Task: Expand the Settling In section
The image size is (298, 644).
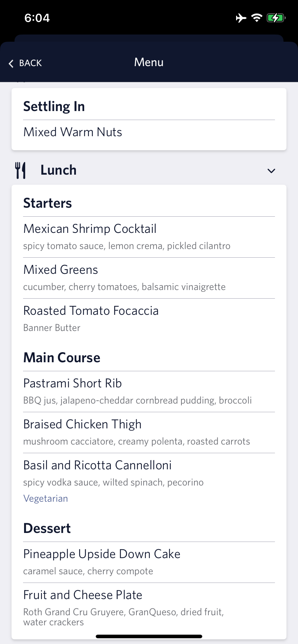Action: coord(54,106)
